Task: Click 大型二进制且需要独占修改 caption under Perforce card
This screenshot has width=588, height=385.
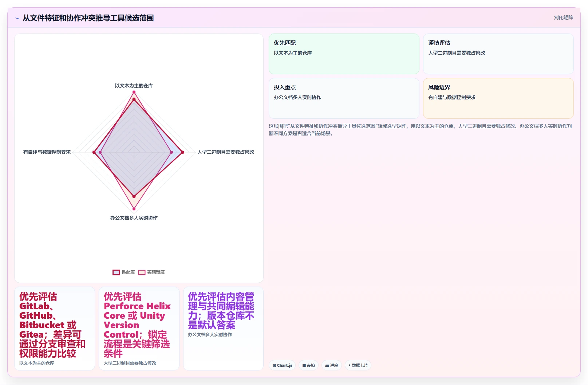Action: pos(130,363)
